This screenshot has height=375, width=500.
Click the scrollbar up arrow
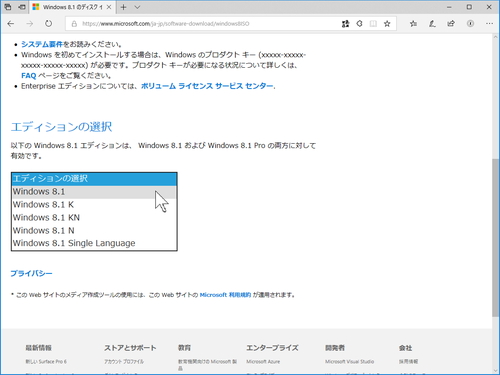(x=495, y=38)
